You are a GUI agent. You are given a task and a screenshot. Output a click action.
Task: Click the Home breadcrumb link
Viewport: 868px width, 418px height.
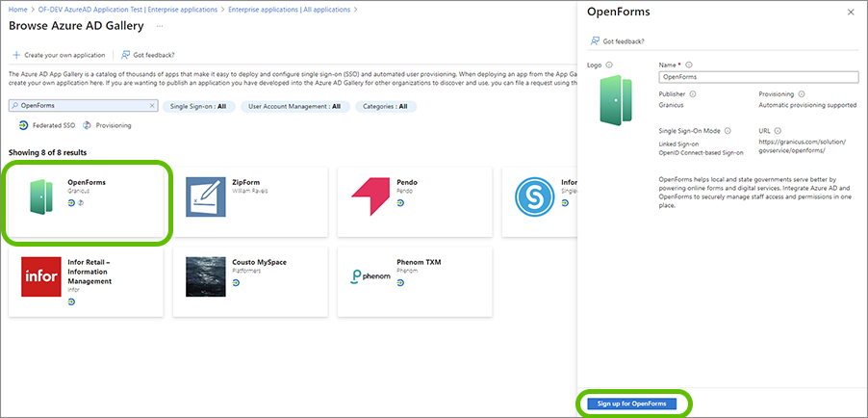[x=17, y=10]
